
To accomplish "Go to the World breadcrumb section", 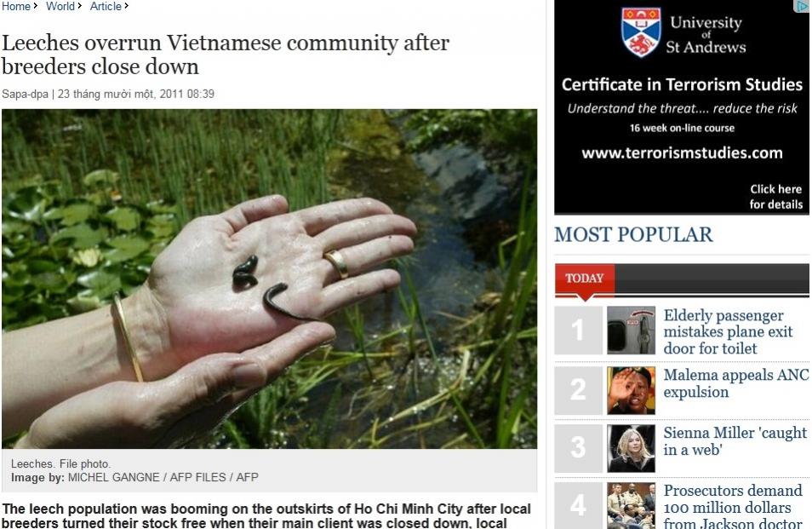I will click(60, 6).
